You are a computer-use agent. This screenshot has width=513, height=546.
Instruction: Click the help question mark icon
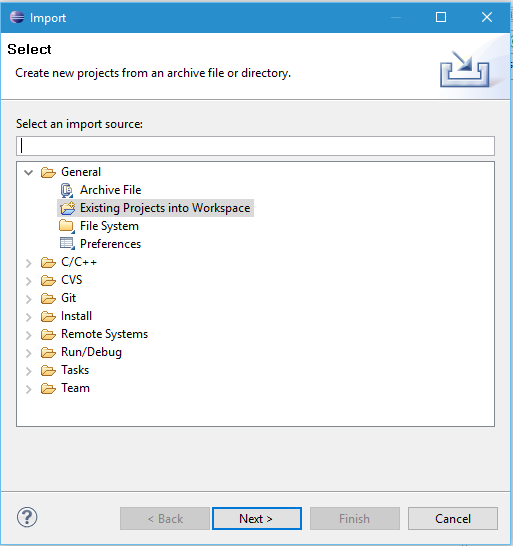[27, 517]
